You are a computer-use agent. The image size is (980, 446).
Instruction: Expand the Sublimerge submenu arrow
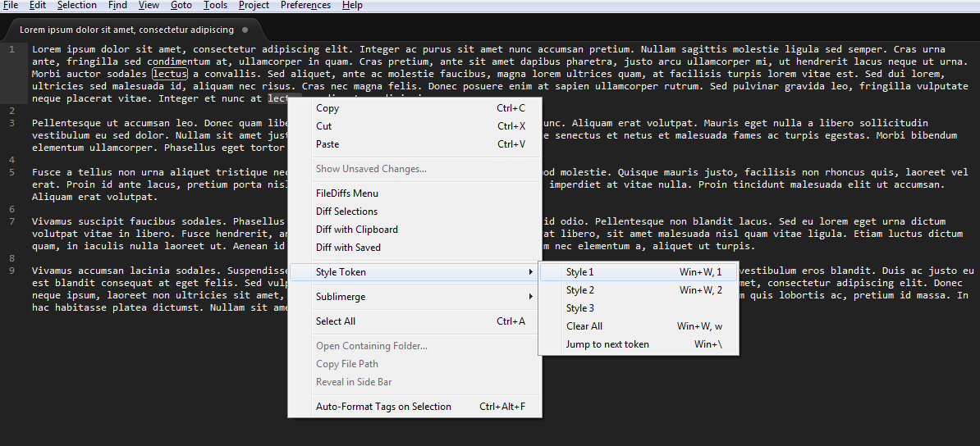pos(530,297)
